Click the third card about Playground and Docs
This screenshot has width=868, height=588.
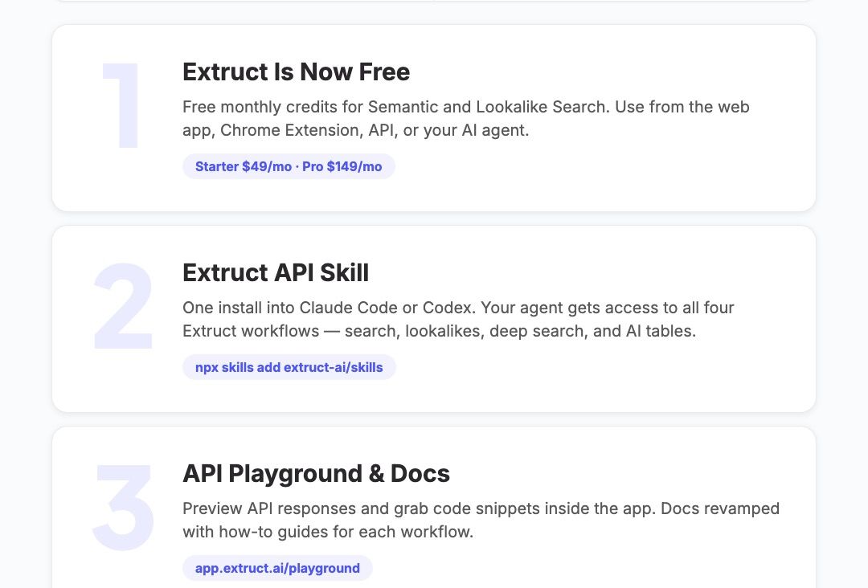coord(434,514)
